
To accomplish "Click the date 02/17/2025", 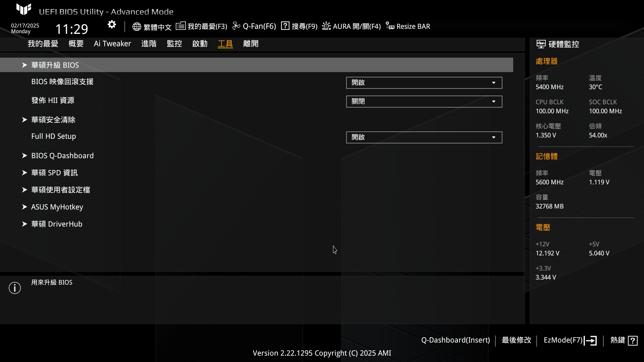I will point(25,25).
